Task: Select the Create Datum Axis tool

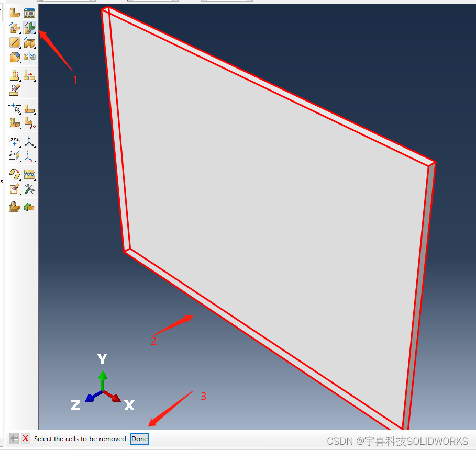Action: tap(29, 141)
